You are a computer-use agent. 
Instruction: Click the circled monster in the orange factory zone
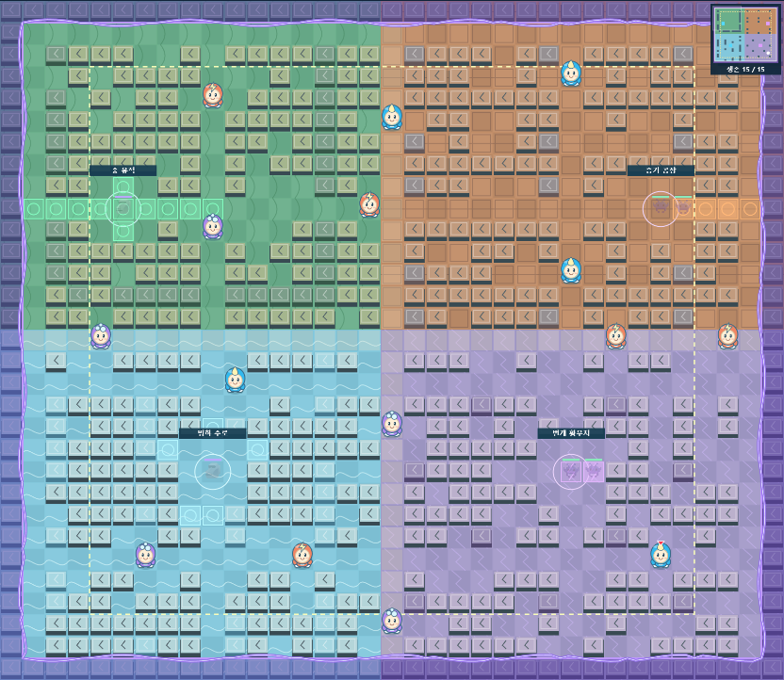point(661,208)
